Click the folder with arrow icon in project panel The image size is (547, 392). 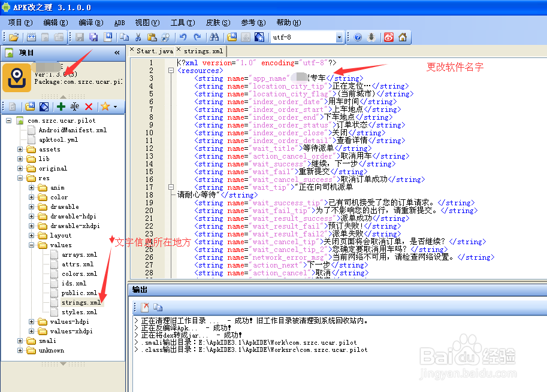point(30,107)
